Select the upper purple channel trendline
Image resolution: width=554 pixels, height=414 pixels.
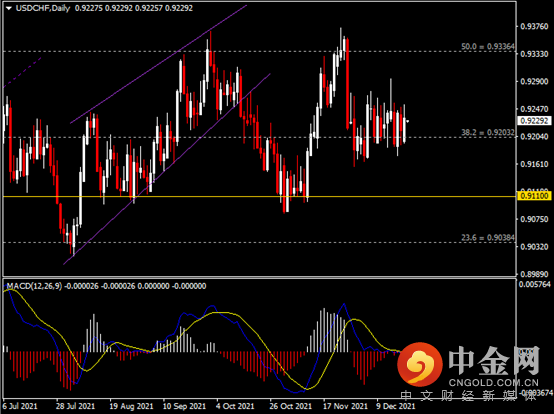(x=158, y=64)
